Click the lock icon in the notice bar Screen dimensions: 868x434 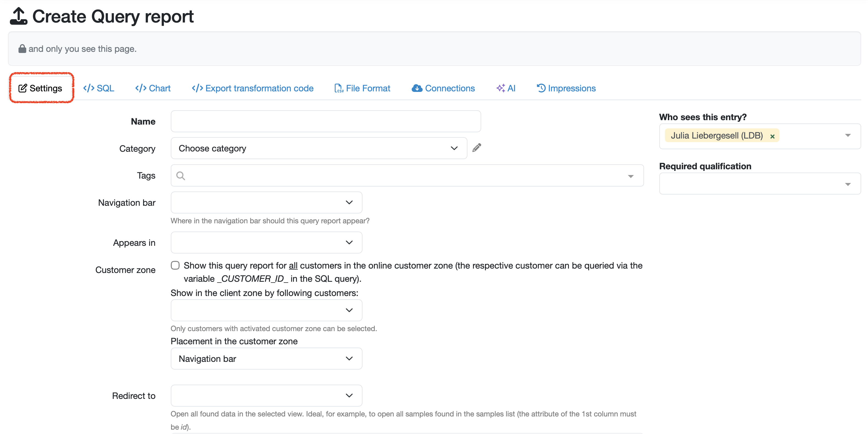[22, 49]
